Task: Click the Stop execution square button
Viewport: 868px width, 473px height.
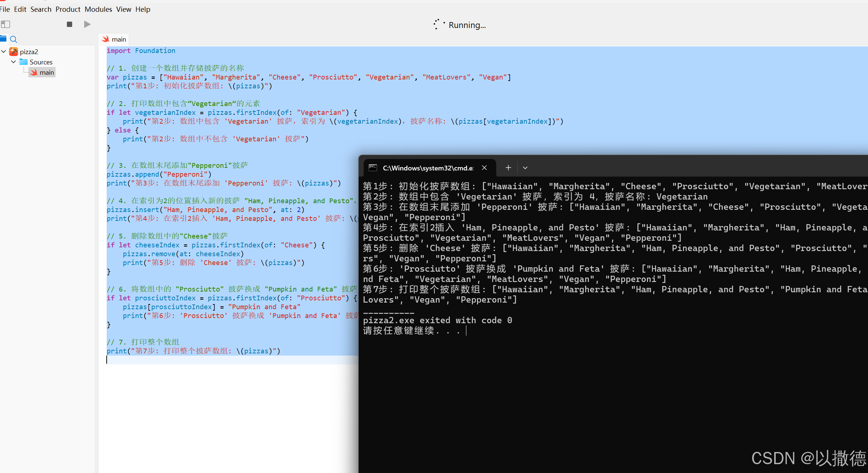Action: click(69, 24)
